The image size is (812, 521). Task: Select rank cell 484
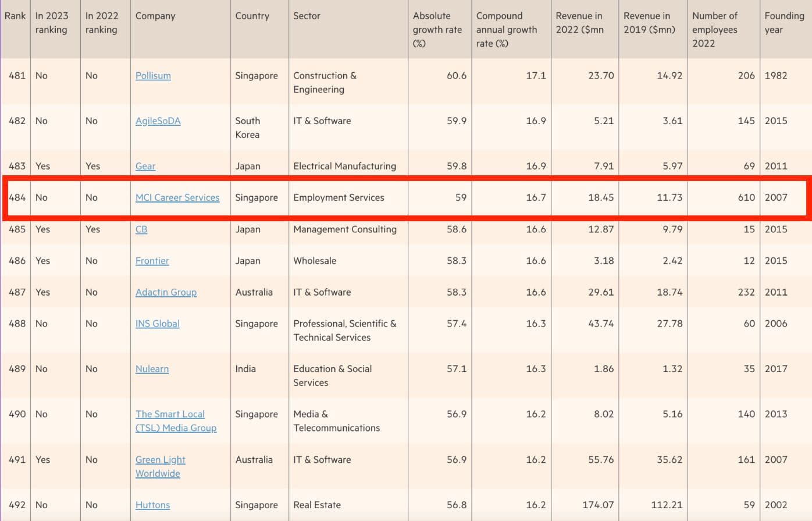(x=17, y=198)
